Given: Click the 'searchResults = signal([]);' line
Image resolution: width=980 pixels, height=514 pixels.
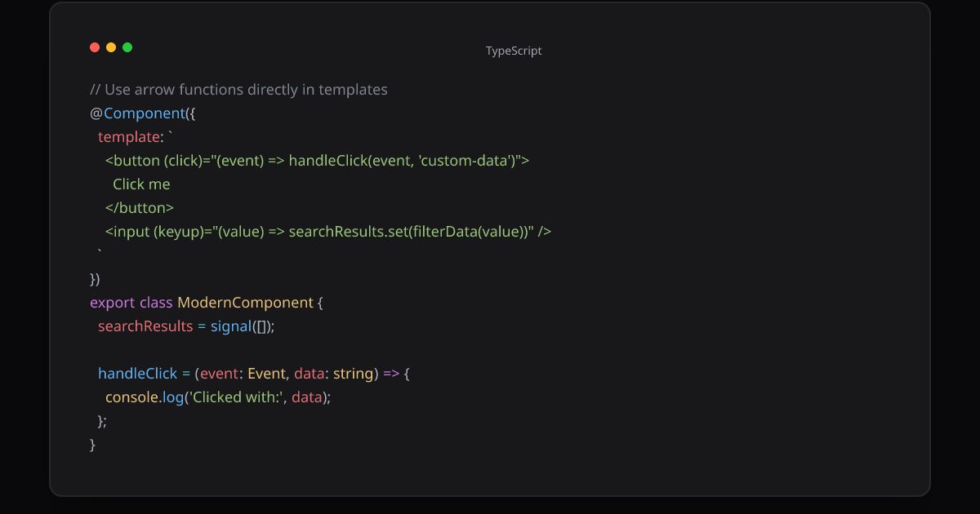Looking at the screenshot, I should [x=187, y=326].
